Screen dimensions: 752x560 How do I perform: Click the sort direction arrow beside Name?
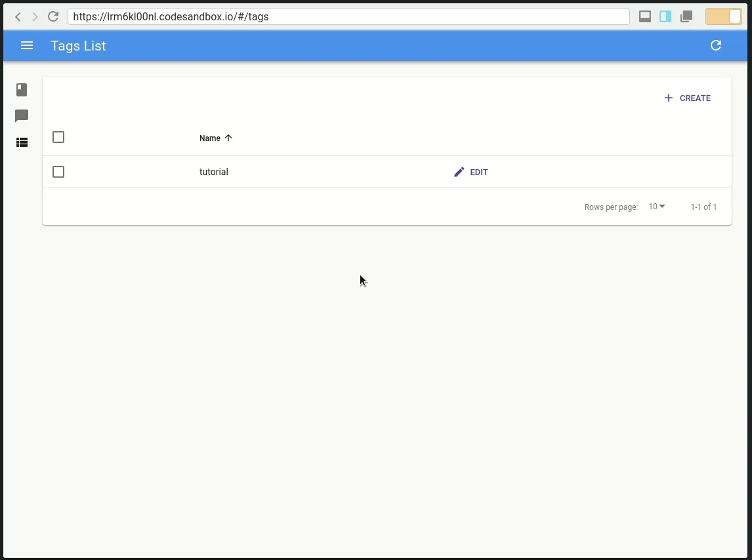228,138
